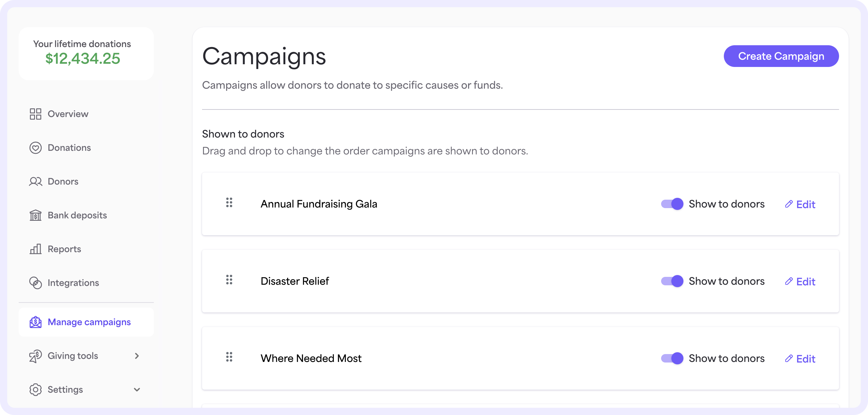Click the Giving tools sidebar icon
This screenshot has height=415, width=868.
[35, 355]
